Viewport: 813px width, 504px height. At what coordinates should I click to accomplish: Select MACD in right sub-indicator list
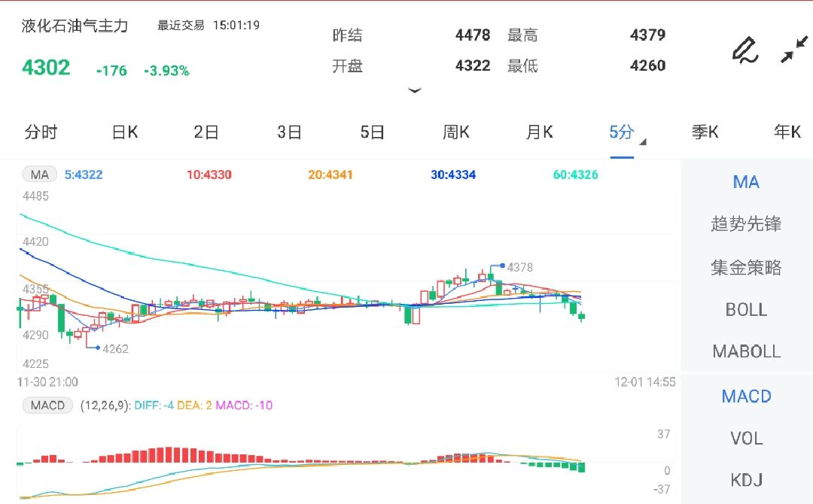pos(746,396)
